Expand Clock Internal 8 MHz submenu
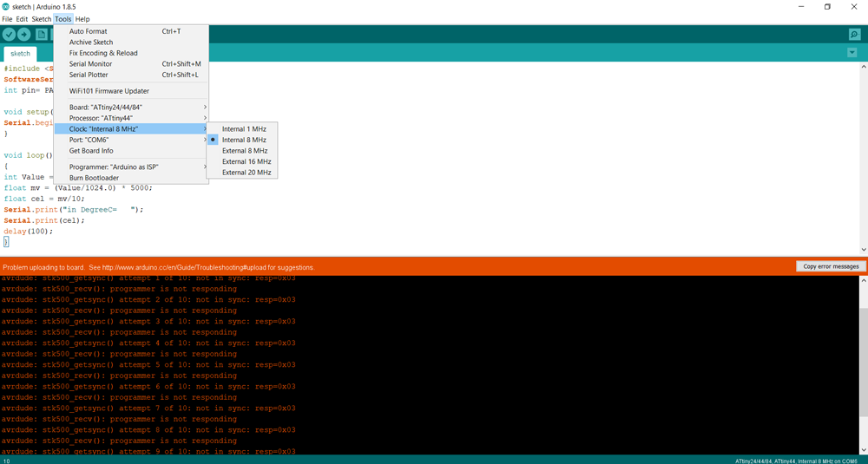The height and width of the screenshot is (464, 868). click(x=131, y=129)
